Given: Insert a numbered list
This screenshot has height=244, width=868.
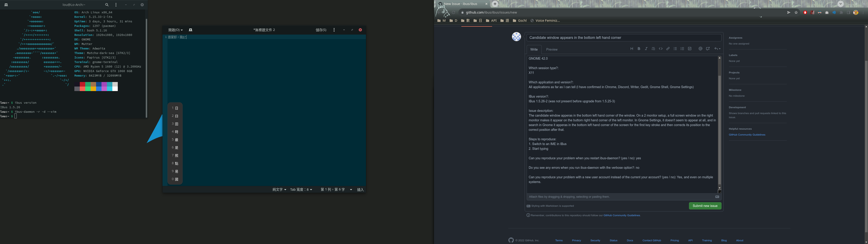Looking at the screenshot, I should coord(682,49).
